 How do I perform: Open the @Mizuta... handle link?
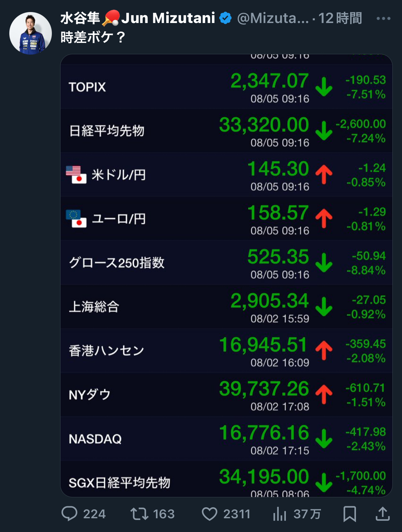[273, 18]
